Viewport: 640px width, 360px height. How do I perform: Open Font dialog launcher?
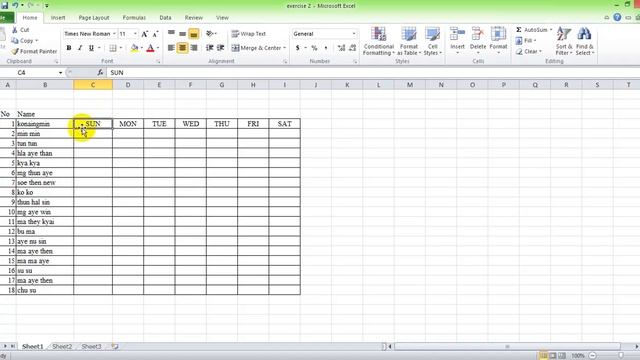[158, 62]
